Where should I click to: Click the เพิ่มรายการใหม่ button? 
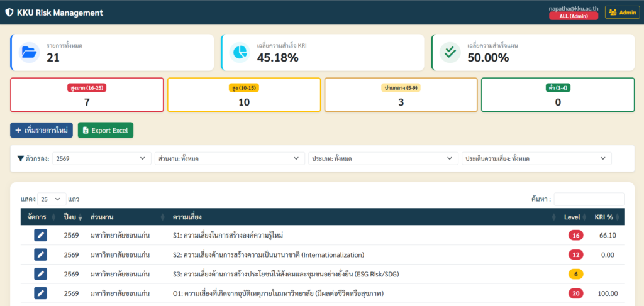42,130
